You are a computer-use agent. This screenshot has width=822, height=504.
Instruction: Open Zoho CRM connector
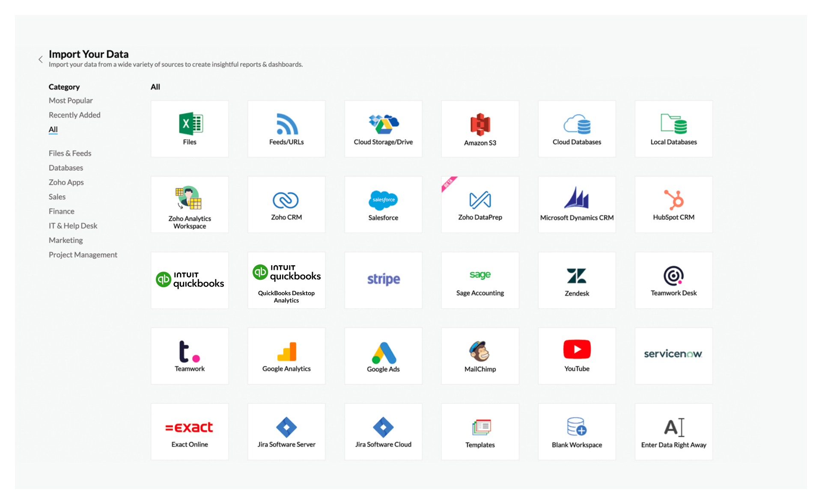pos(286,205)
